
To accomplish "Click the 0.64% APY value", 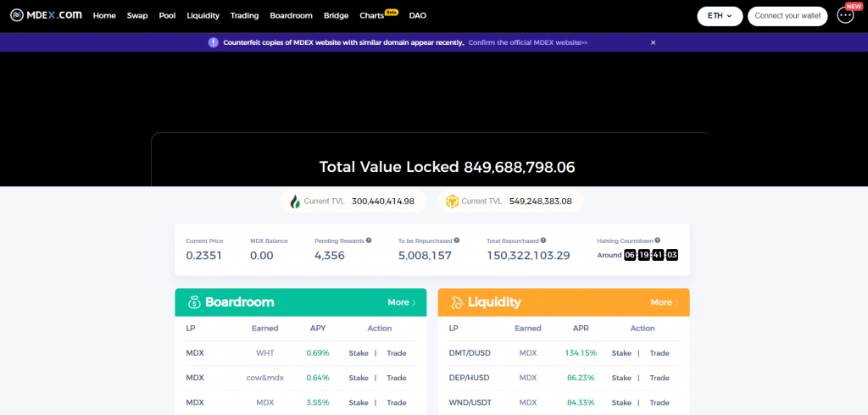I will 318,378.
